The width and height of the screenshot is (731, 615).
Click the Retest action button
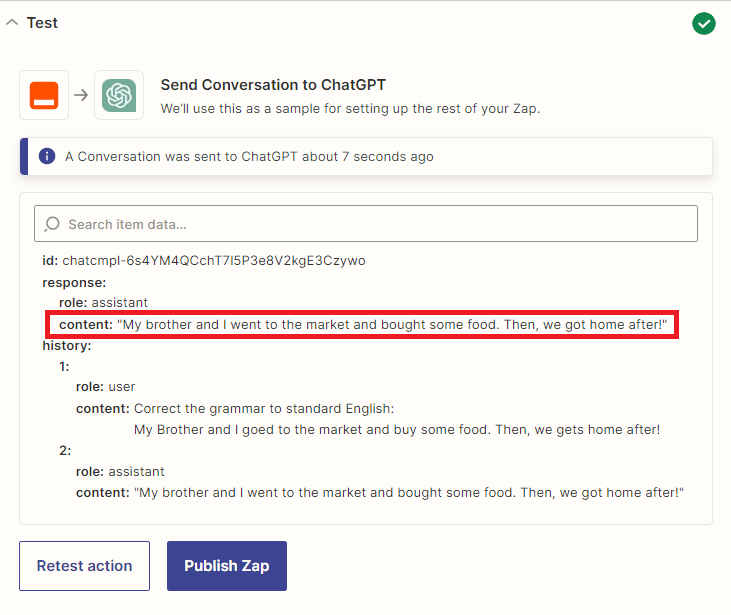click(x=84, y=566)
